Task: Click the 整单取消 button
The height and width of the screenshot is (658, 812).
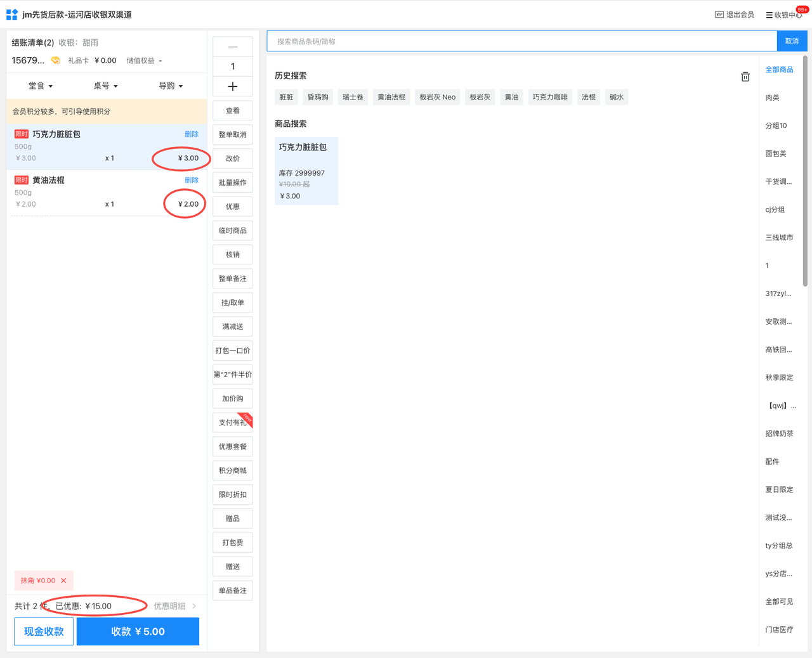Action: pos(233,135)
